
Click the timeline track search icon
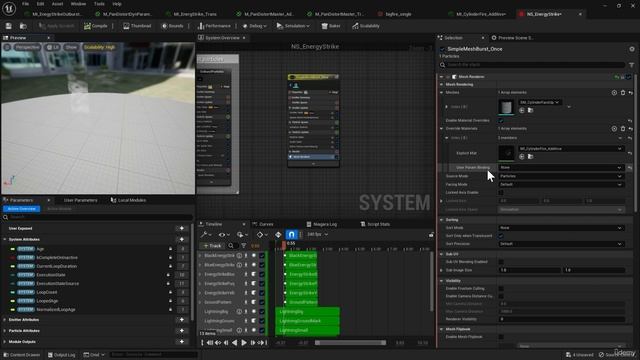tap(231, 246)
